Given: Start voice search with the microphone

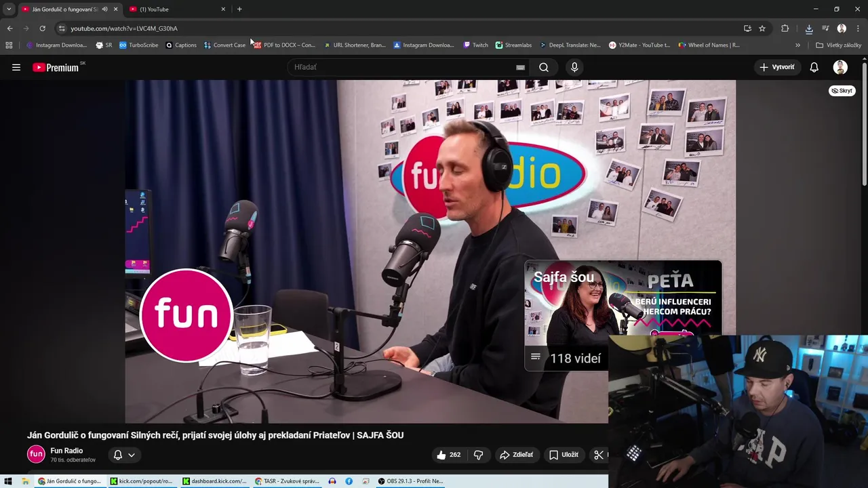Looking at the screenshot, I should [574, 67].
